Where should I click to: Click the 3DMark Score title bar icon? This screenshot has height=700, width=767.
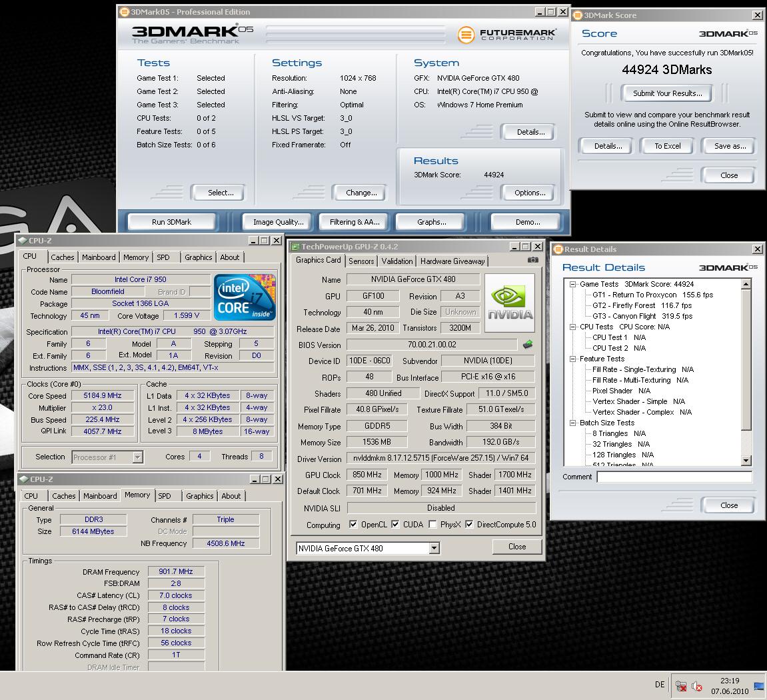(x=578, y=15)
